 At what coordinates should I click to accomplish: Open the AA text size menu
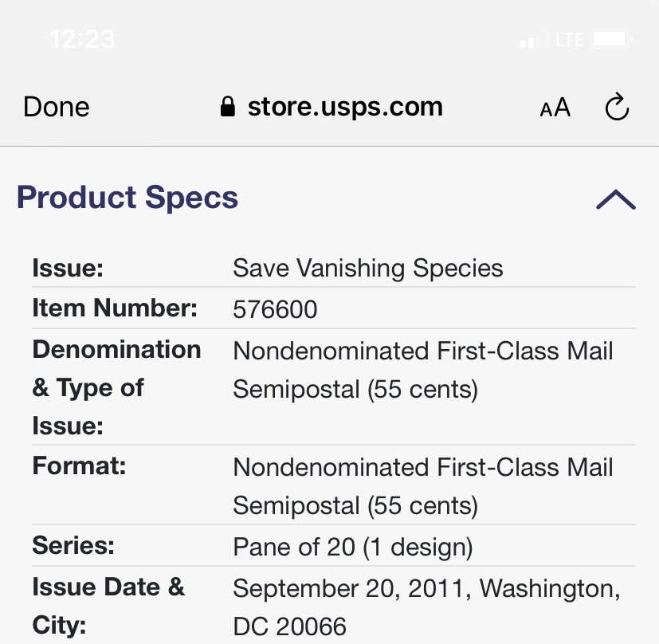(555, 108)
